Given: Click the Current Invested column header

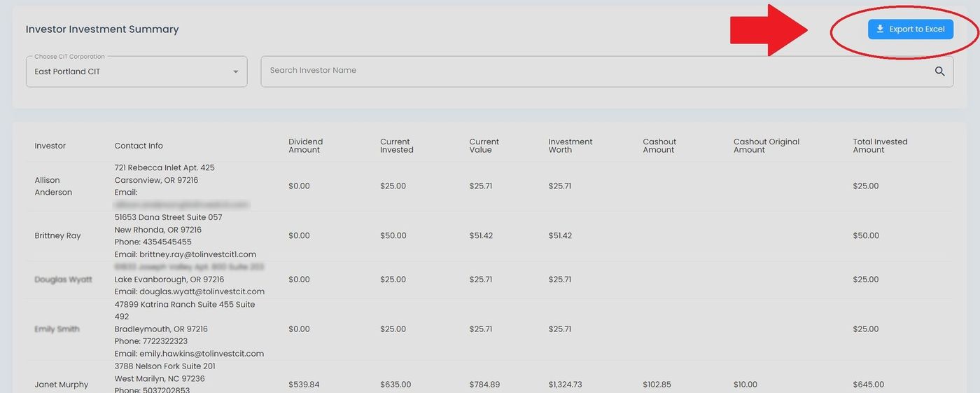Looking at the screenshot, I should (x=397, y=146).
